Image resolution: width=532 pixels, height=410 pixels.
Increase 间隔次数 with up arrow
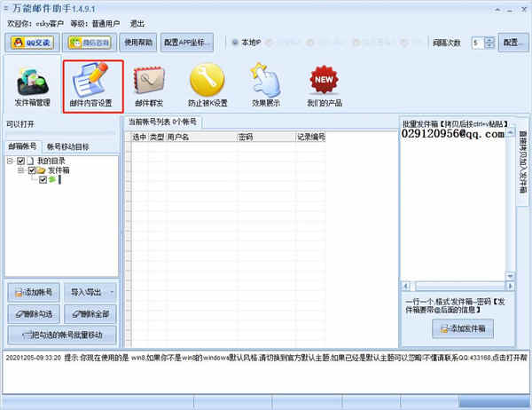(489, 40)
